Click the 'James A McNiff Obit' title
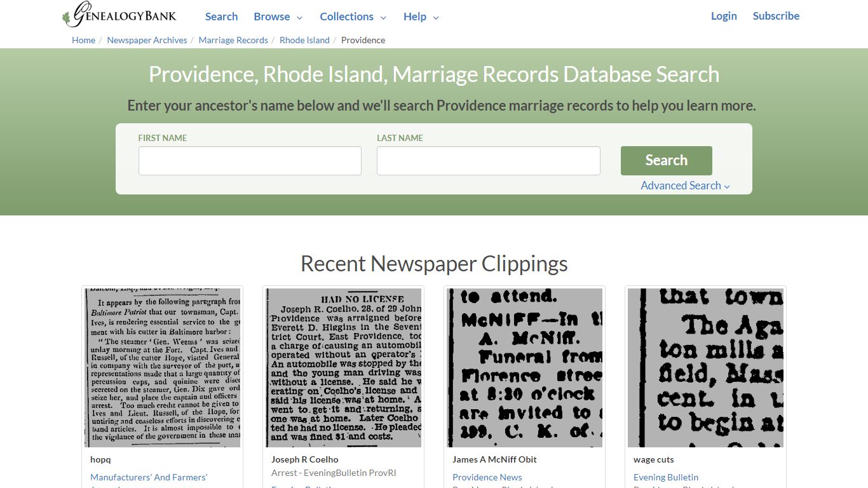 tap(494, 459)
